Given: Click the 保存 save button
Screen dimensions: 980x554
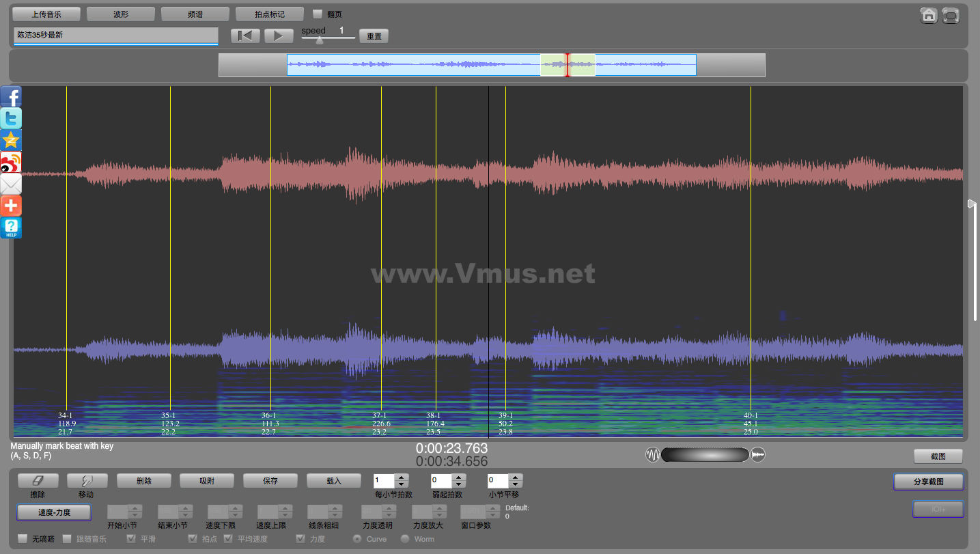Looking at the screenshot, I should coord(270,481).
